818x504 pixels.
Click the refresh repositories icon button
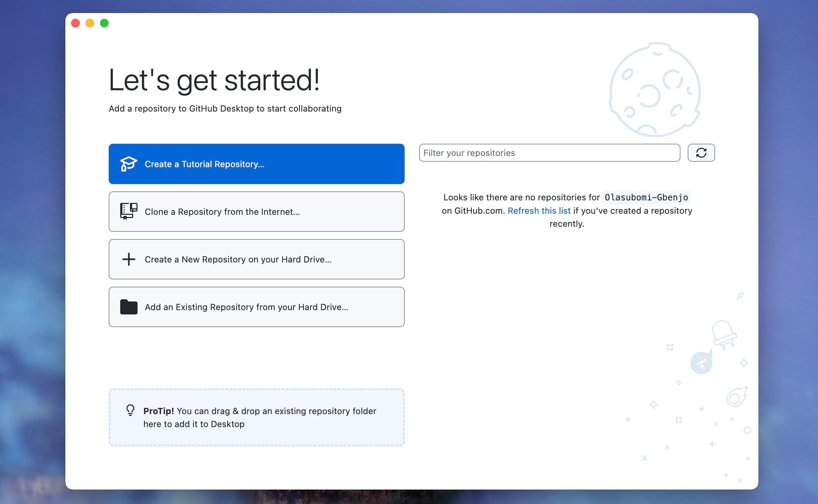(701, 153)
